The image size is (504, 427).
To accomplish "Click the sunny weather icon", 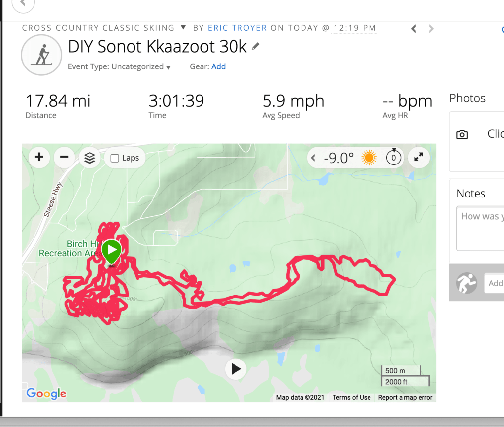I will click(x=369, y=158).
